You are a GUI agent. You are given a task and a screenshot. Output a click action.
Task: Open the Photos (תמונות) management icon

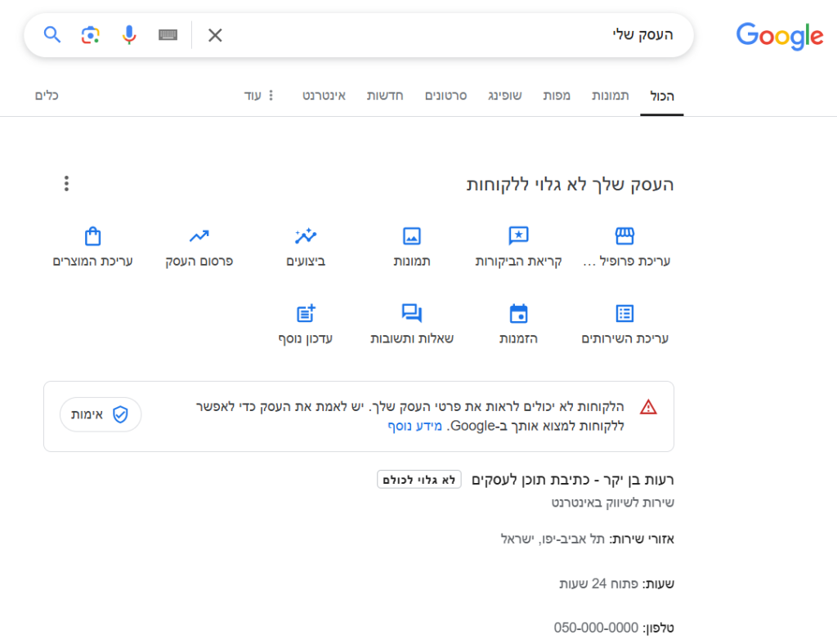click(411, 237)
